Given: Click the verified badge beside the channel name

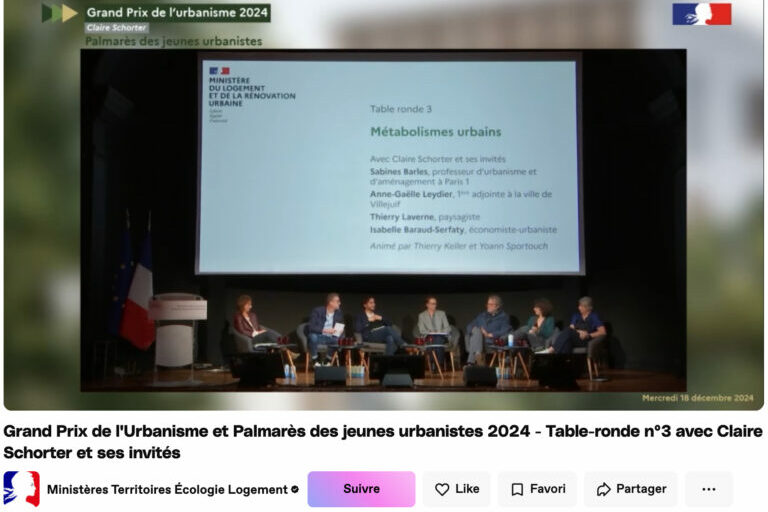Looking at the screenshot, I should click(295, 489).
